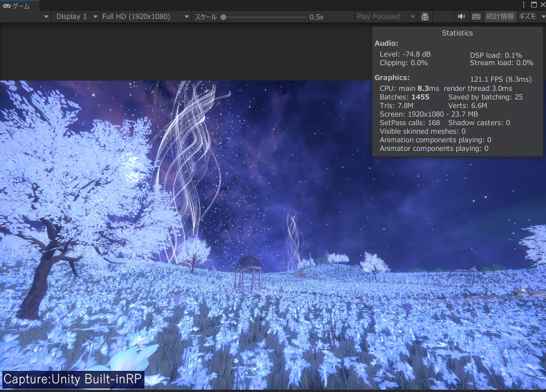Open the Display 1 dropdown
Screen dimensions: 546x392
(75, 17)
